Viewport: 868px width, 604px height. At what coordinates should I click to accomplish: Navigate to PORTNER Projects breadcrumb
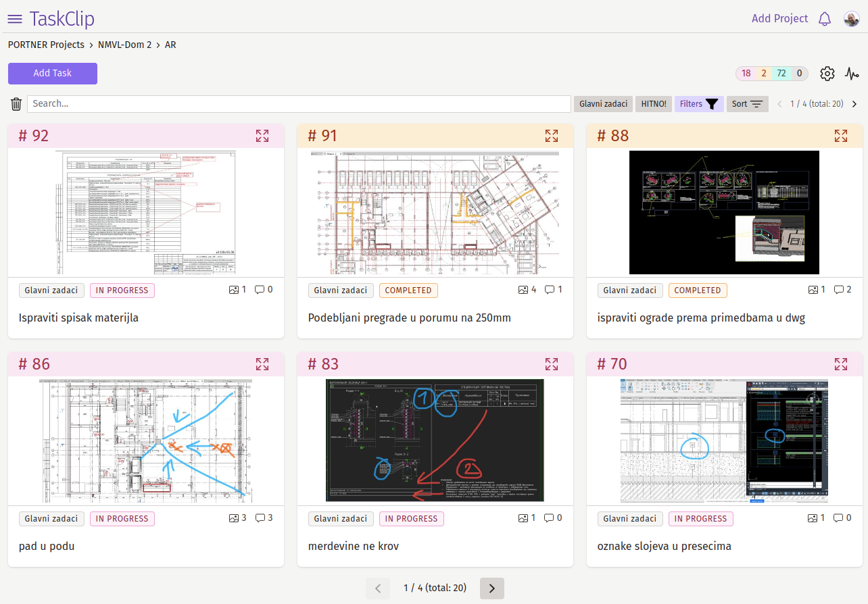point(46,45)
